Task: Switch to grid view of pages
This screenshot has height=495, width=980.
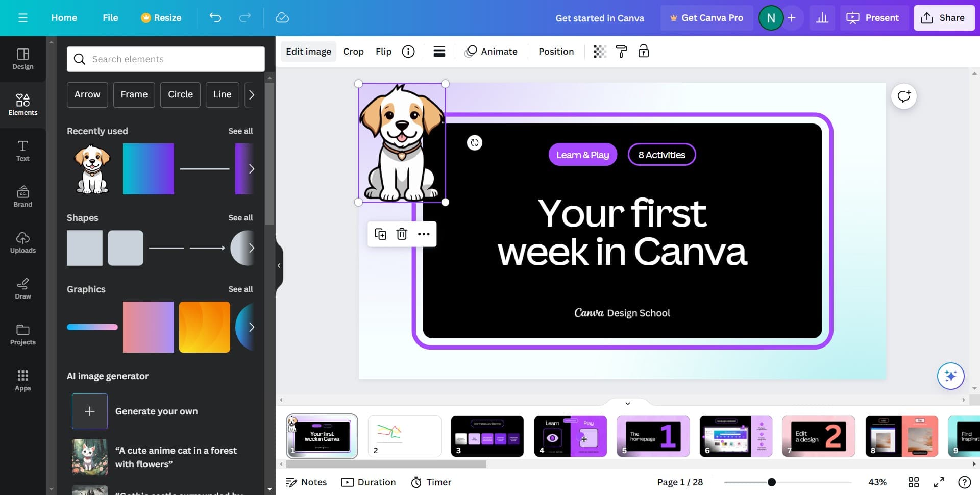Action: coord(913,482)
